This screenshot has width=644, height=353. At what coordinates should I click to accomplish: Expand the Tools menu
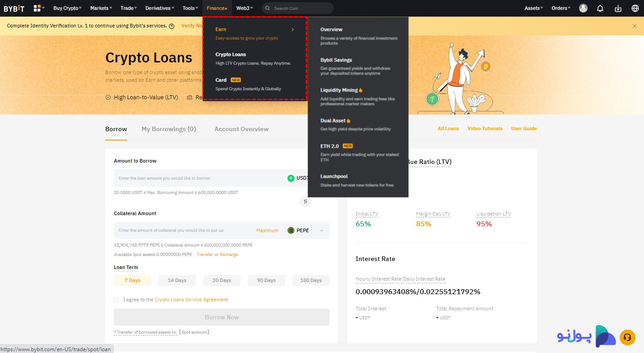tap(190, 8)
